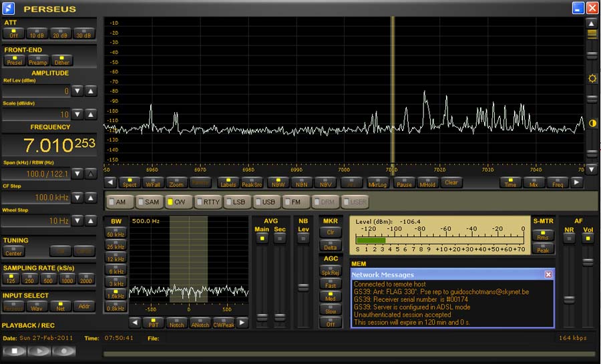601x364 pixels.
Task: Pause the spectrum display
Action: [404, 182]
